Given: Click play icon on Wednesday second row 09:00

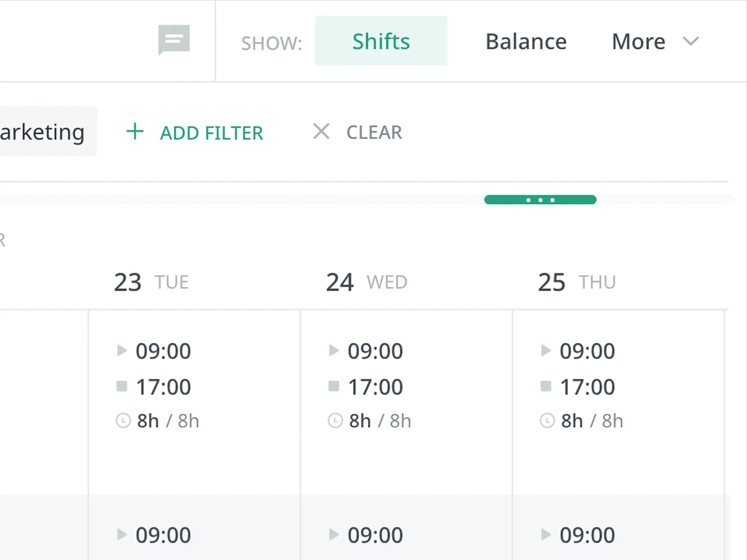Looking at the screenshot, I should coord(333,534).
